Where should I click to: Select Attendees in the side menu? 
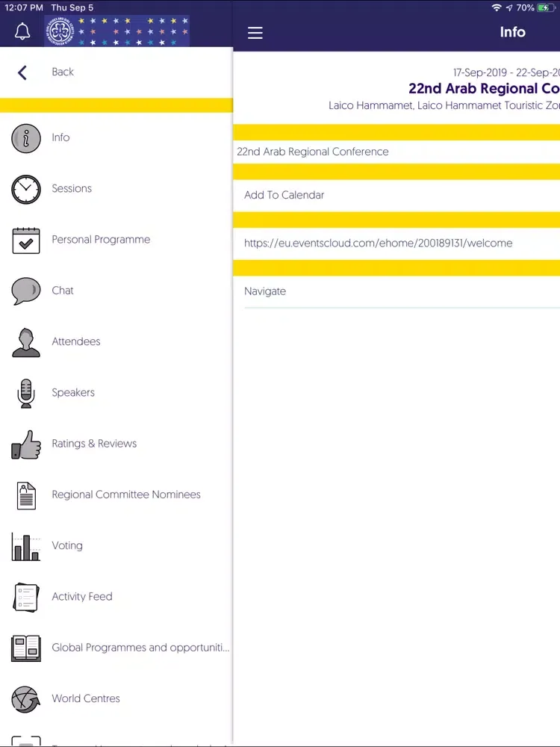(x=75, y=341)
